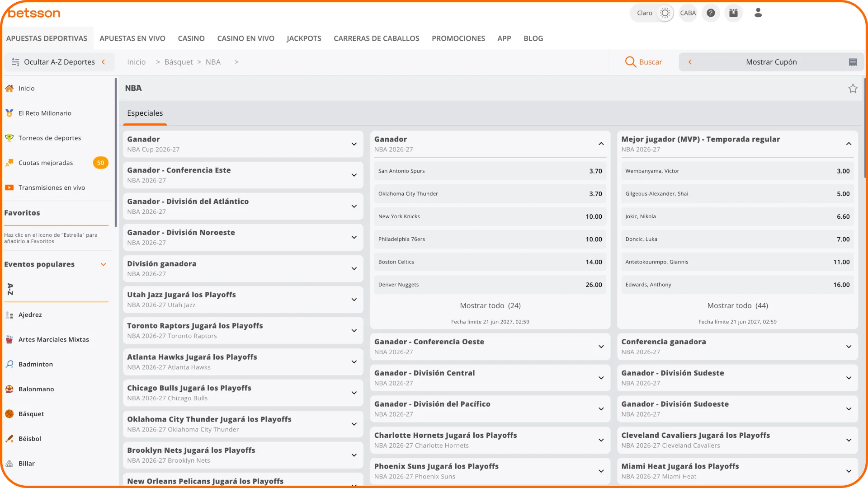The image size is (868, 488).
Task: Bet on Oklahoma City Thunder at 3.70
Action: (x=490, y=194)
